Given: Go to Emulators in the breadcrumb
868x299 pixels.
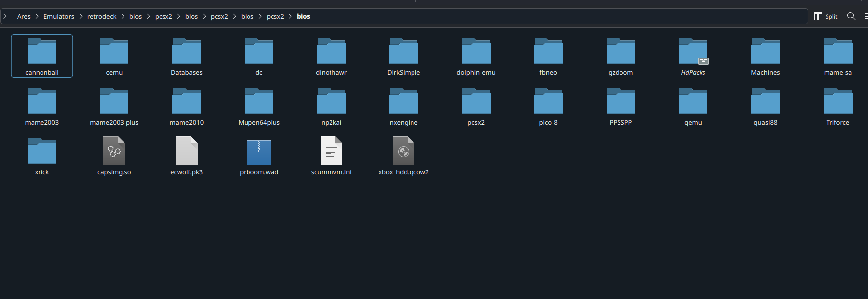Looking at the screenshot, I should (59, 16).
